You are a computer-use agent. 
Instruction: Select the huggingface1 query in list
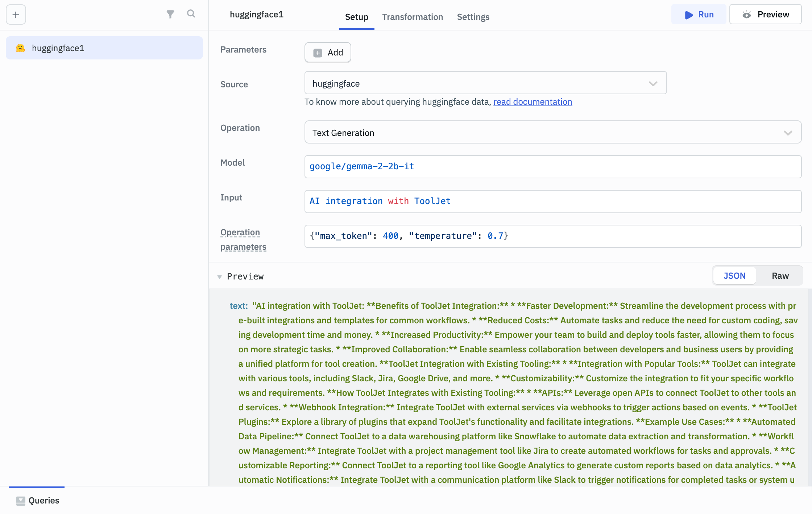tap(104, 48)
